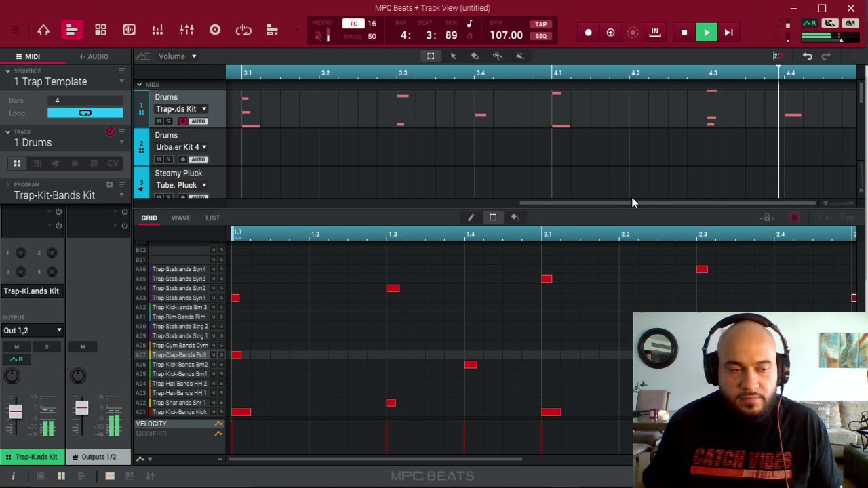Add a new program with plus icon
Image resolution: width=868 pixels, height=488 pixels.
[109, 184]
